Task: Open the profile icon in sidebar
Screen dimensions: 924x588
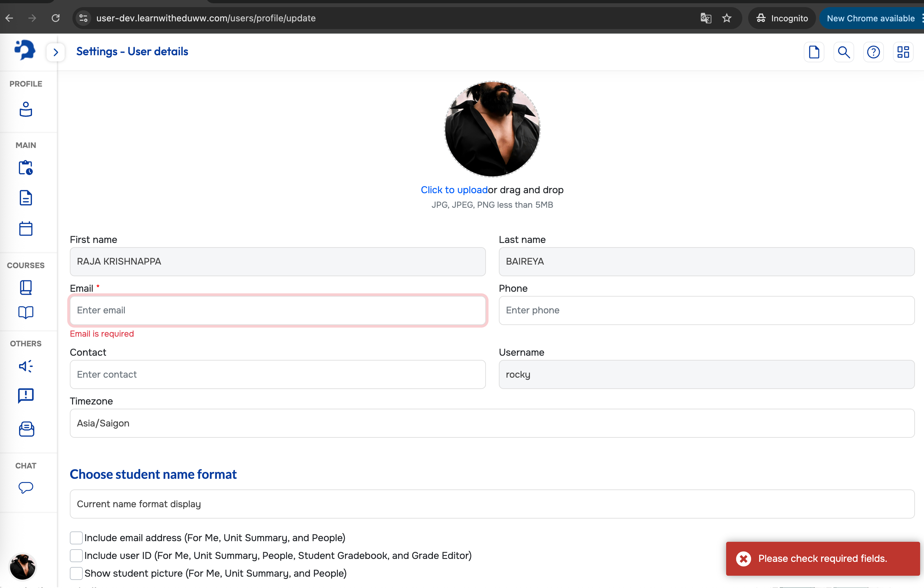Action: pos(26,109)
